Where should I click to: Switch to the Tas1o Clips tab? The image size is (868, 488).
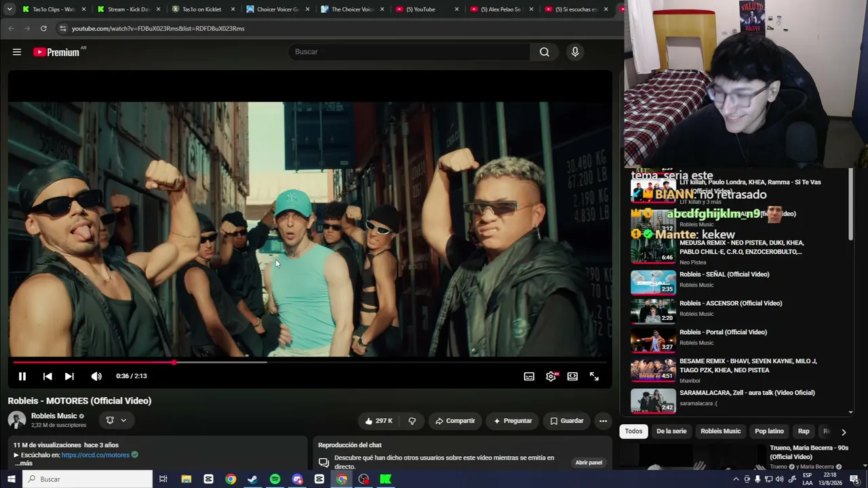point(54,9)
